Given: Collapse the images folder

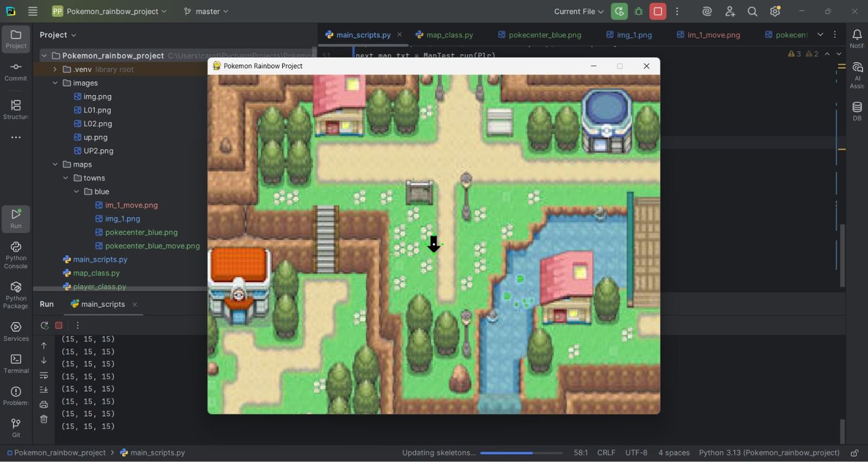Looking at the screenshot, I should tap(55, 83).
